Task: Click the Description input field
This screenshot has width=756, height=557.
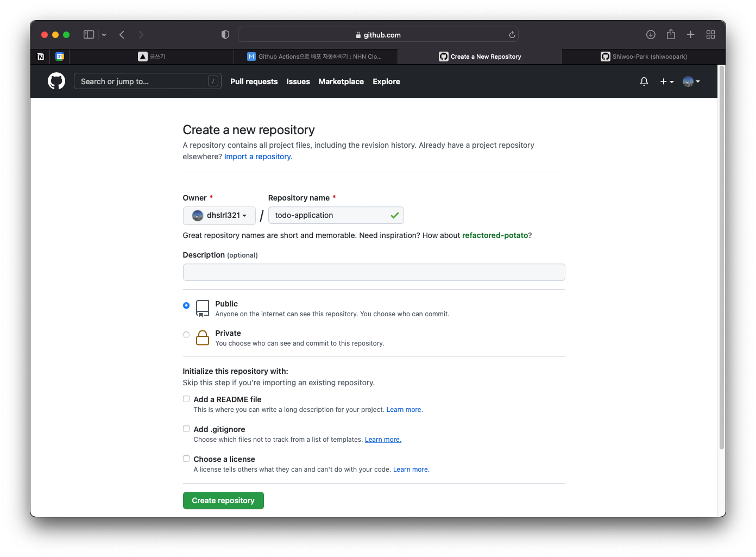Action: pyautogui.click(x=374, y=272)
